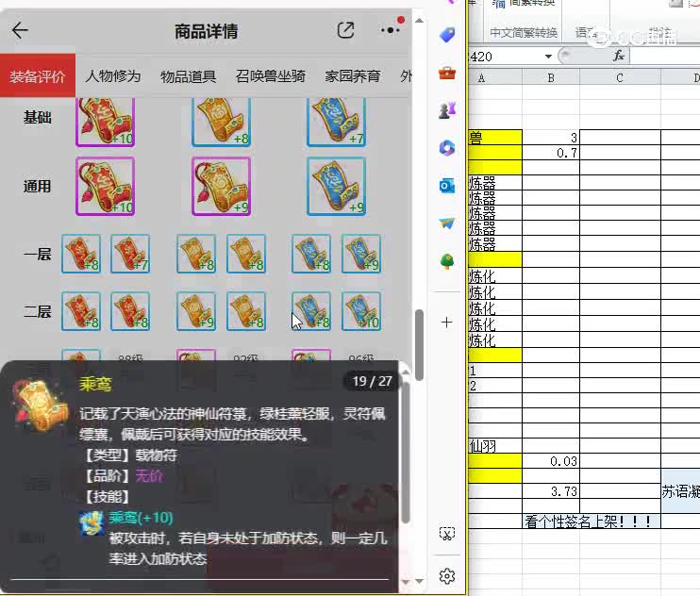Viewport: 700px width, 596px height.
Task: Open the paper plane Drop sidebar icon
Action: pyautogui.click(x=447, y=223)
